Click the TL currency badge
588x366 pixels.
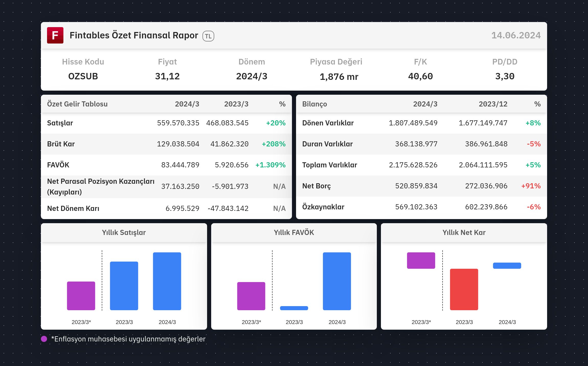coord(208,36)
